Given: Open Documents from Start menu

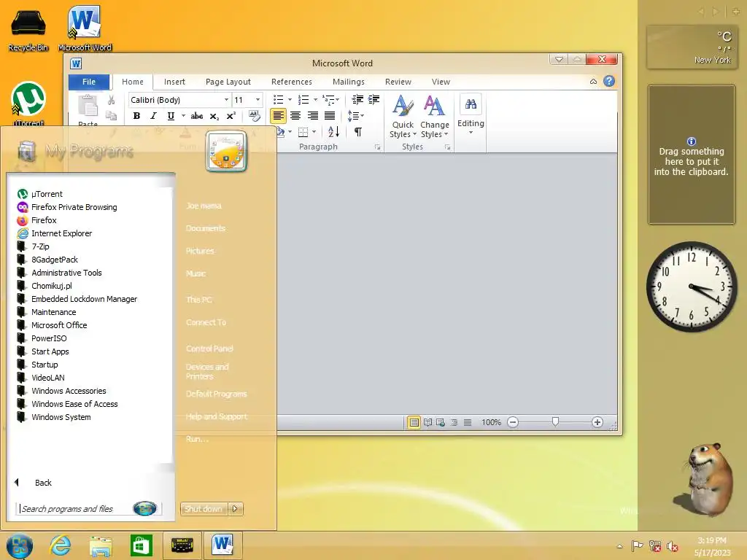Looking at the screenshot, I should click(205, 228).
